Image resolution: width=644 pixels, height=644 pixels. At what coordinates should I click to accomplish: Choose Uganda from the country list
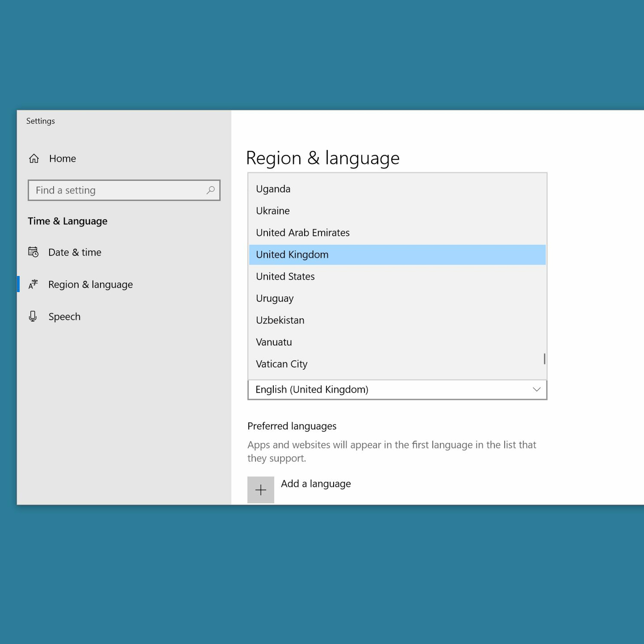(x=397, y=189)
